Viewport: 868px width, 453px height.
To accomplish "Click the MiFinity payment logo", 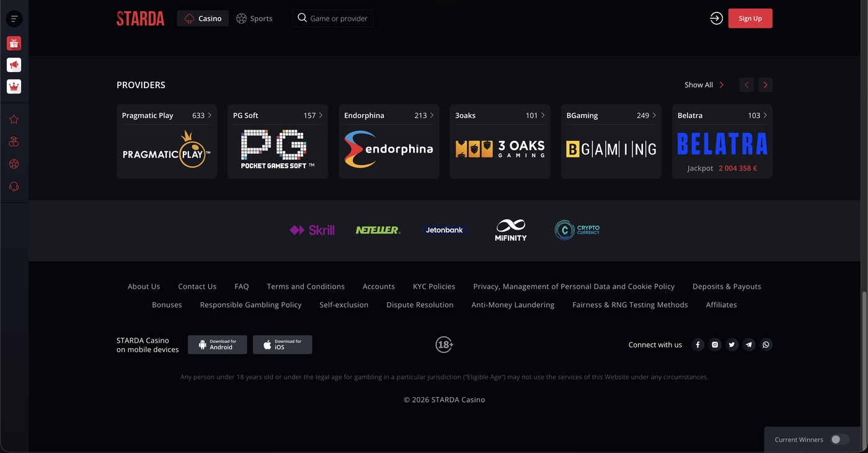I will 511,230.
